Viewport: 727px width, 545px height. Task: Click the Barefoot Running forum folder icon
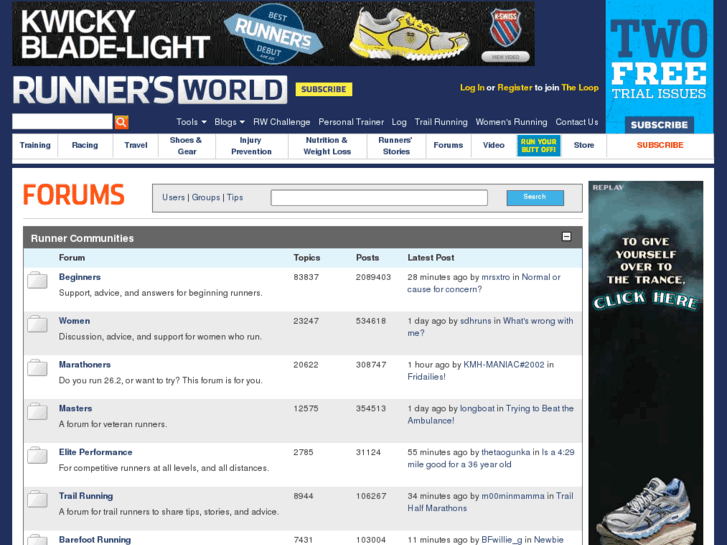coord(37,540)
